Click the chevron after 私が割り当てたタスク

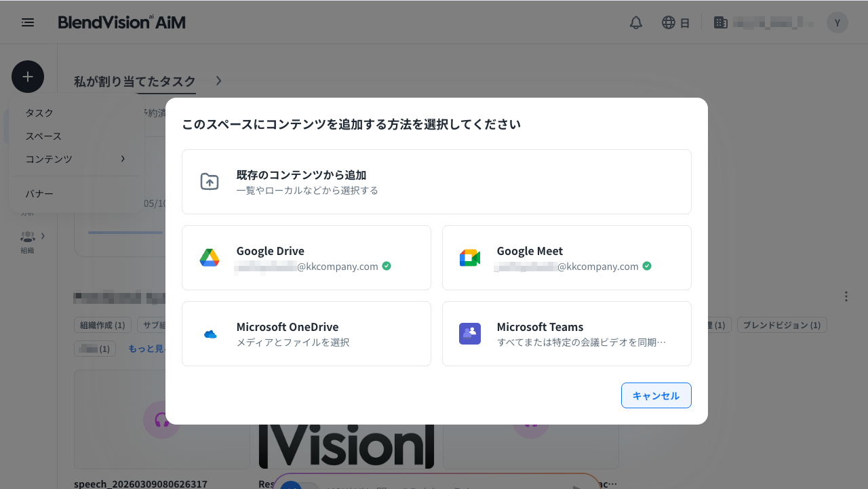pyautogui.click(x=218, y=81)
